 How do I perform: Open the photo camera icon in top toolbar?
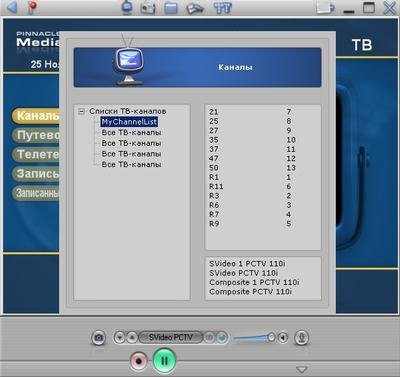click(x=148, y=8)
